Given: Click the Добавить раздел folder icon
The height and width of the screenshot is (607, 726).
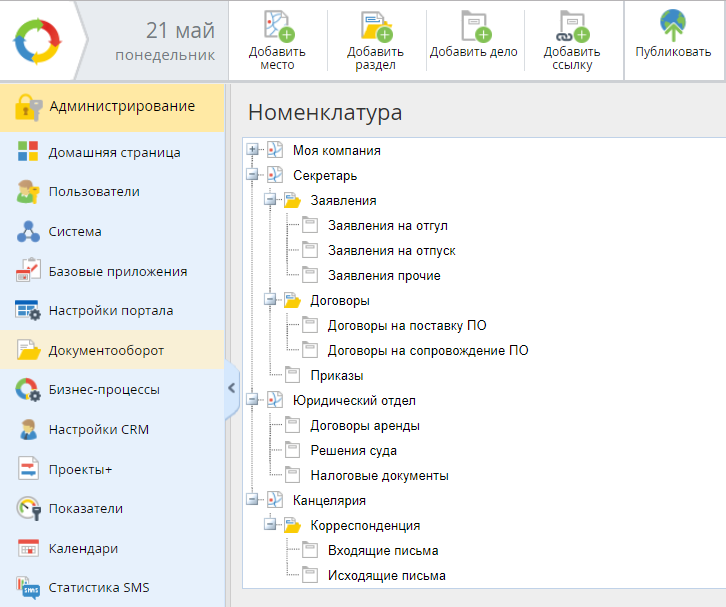Looking at the screenshot, I should tap(377, 26).
